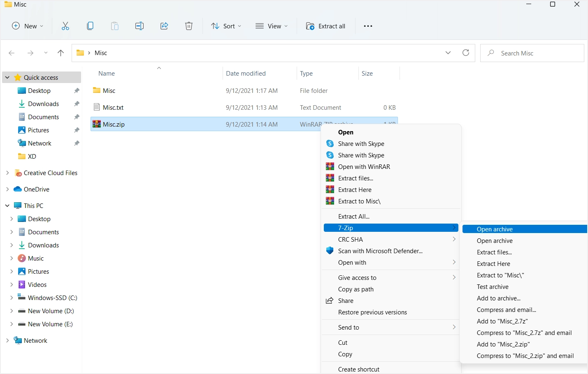
Task: Click the Search Misc input field
Action: 535,53
